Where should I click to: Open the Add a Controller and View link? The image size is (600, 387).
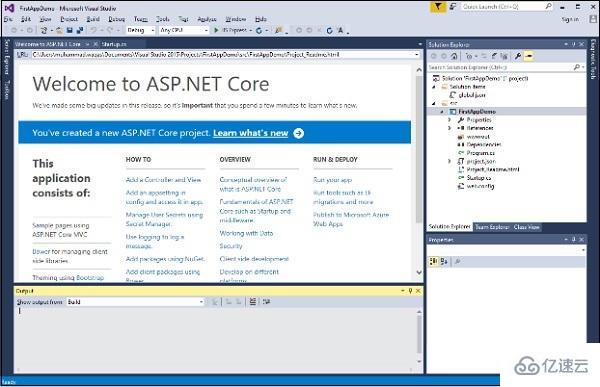click(x=163, y=180)
